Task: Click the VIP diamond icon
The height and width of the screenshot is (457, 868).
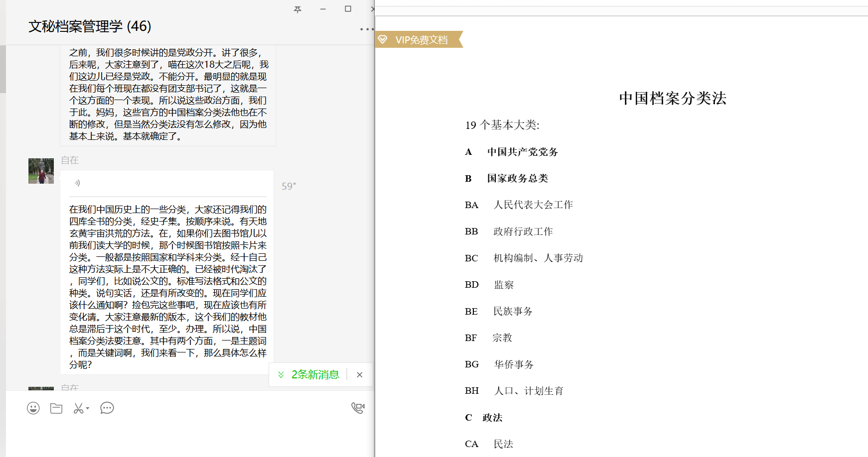Action: click(x=383, y=39)
